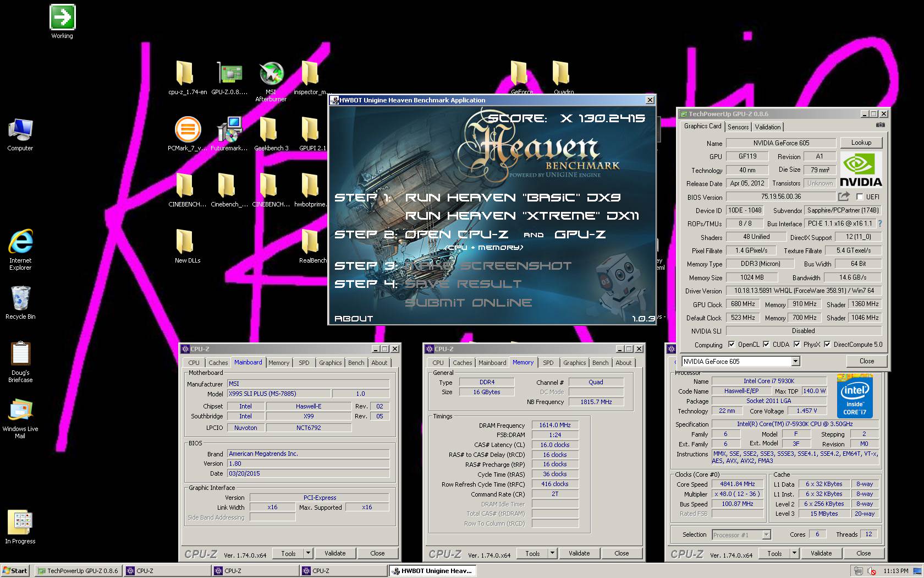
Task: Click the GPU-Z BIOS share icon
Action: pyautogui.click(x=844, y=197)
